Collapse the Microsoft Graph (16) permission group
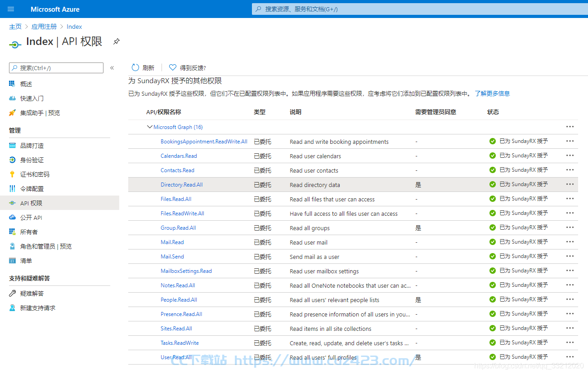This screenshot has height=374, width=588. (x=150, y=127)
